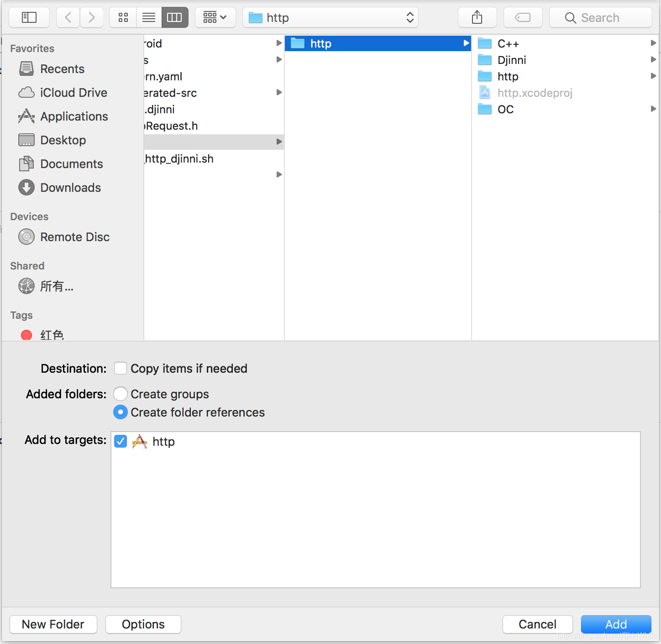Select the red 红色 tag
The height and width of the screenshot is (644, 661).
click(x=42, y=335)
